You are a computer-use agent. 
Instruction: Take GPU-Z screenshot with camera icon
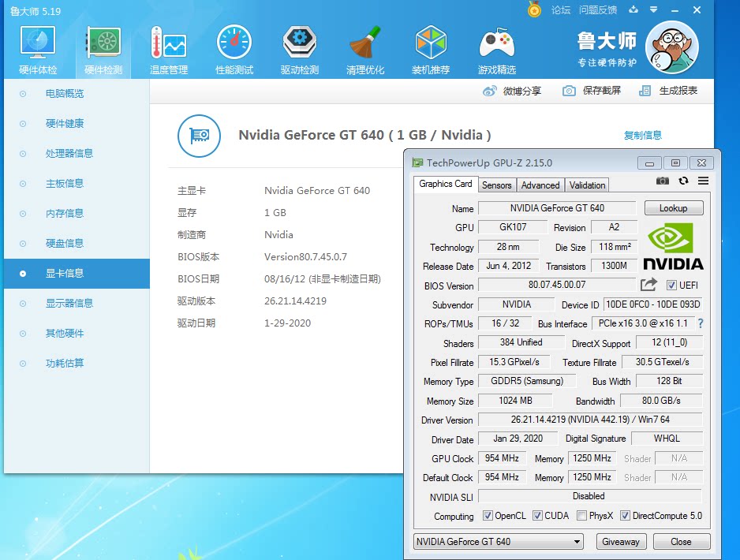(663, 181)
